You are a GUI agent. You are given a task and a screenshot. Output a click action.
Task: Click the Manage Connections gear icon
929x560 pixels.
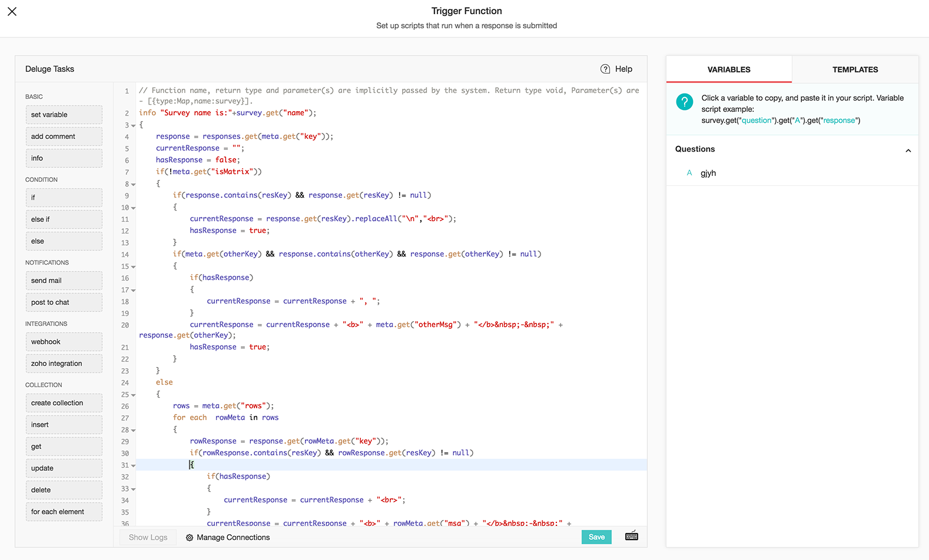pos(190,538)
